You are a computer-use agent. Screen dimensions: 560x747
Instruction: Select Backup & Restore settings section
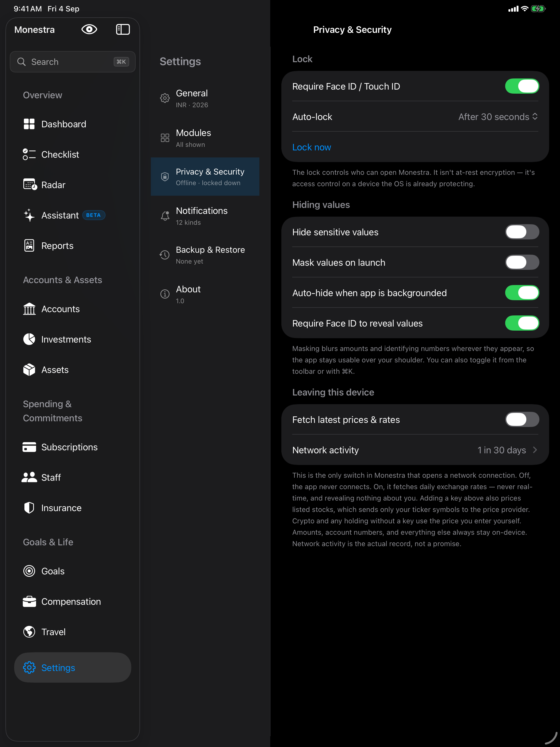pyautogui.click(x=205, y=255)
